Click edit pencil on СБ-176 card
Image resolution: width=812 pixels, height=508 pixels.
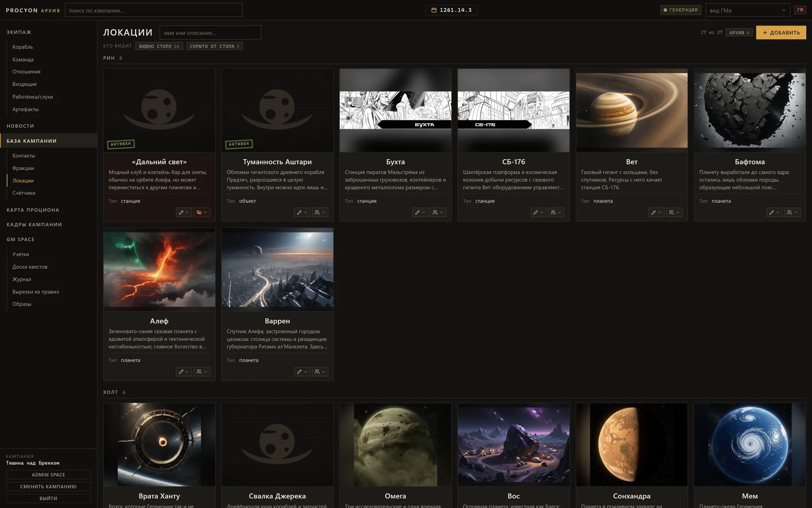[x=538, y=213]
